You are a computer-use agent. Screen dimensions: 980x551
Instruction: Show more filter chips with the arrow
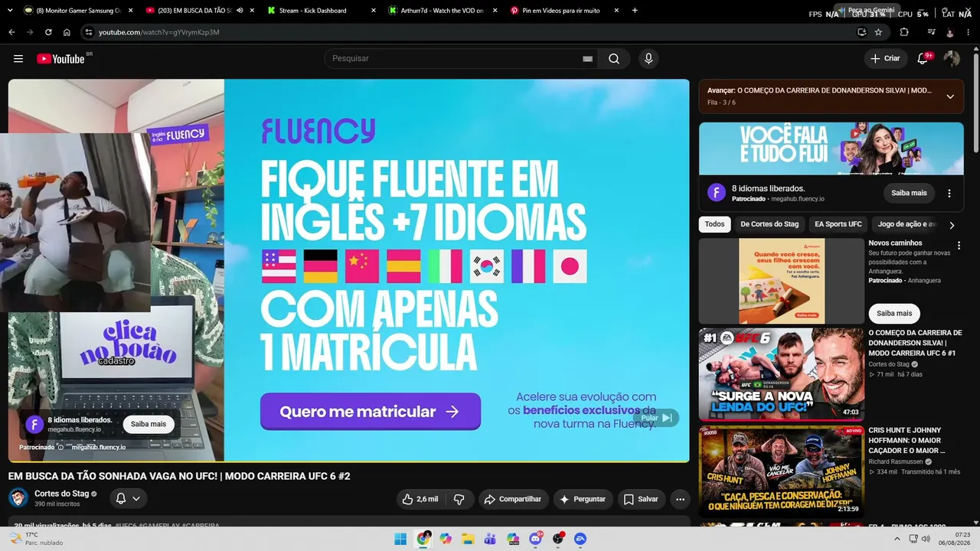[x=952, y=225]
